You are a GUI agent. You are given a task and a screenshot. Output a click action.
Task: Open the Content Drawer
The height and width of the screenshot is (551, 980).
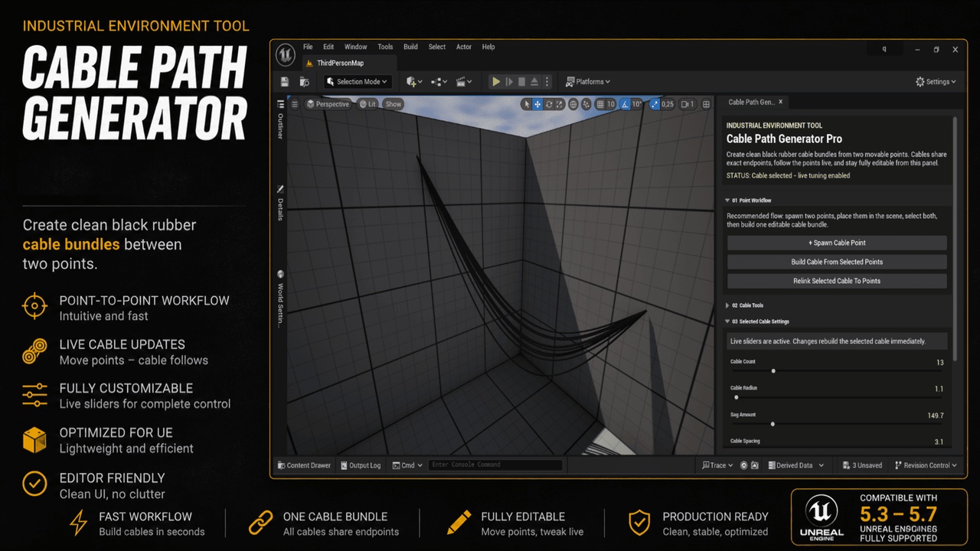click(304, 465)
